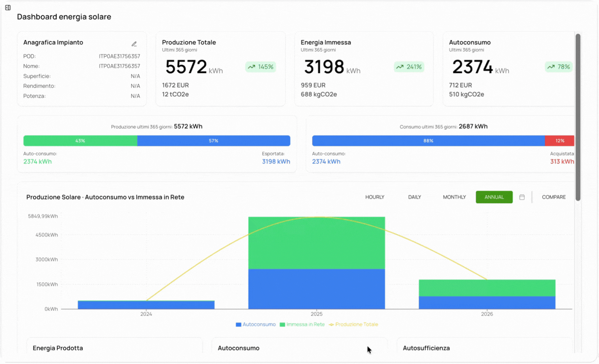
Task: Click the chart title Produzione Solare
Action: pos(105,197)
